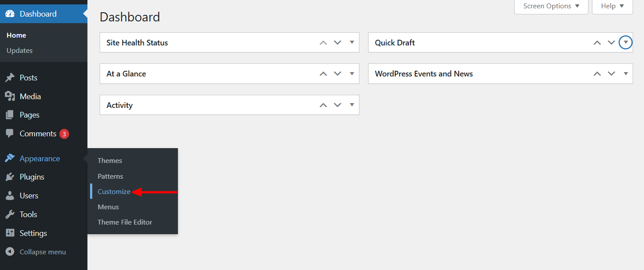Click the Collapse menu arrow icon
Image resolution: width=644 pixels, height=270 pixels.
[x=10, y=252]
